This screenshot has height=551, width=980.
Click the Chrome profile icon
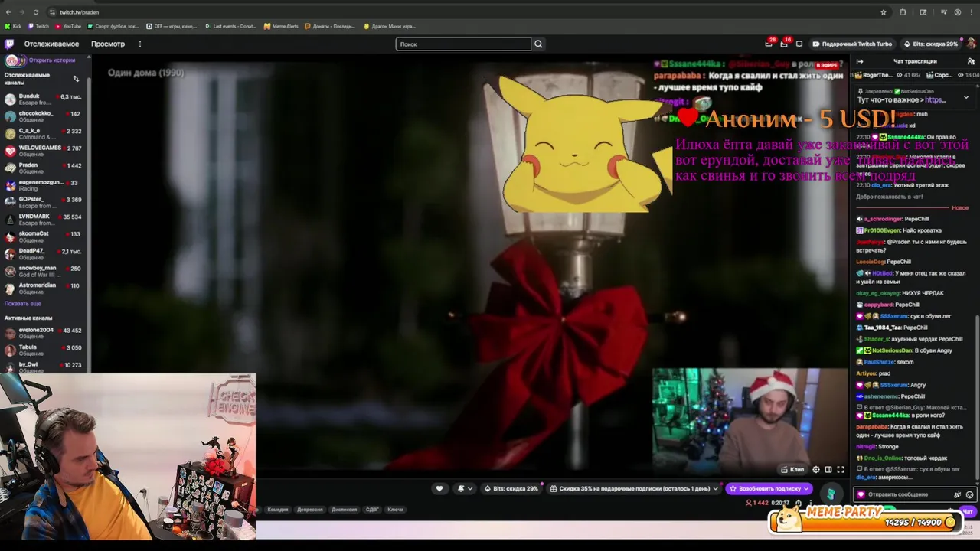pyautogui.click(x=958, y=12)
